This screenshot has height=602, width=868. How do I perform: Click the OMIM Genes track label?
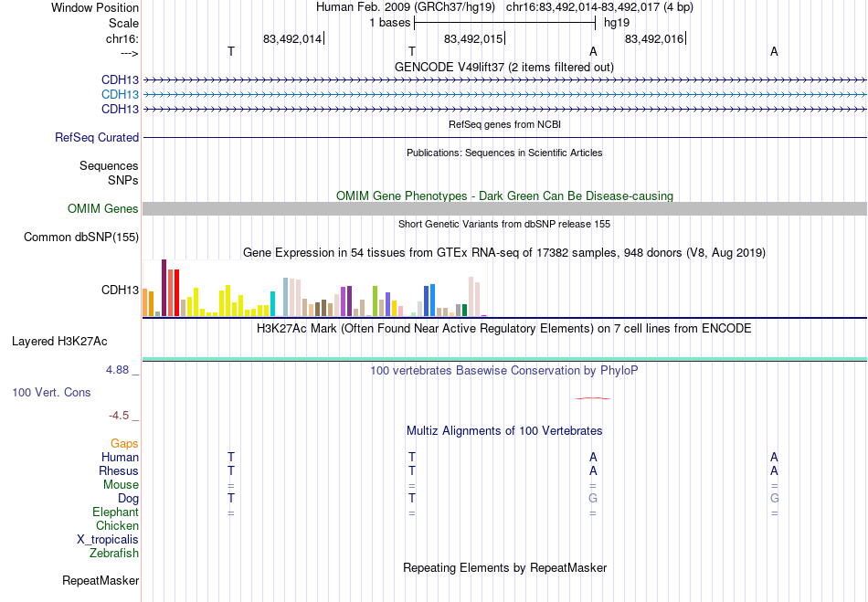coord(102,208)
